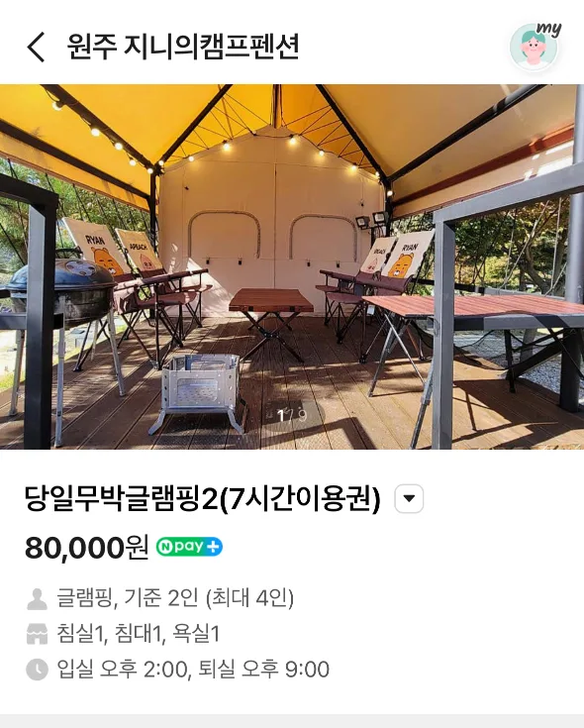This screenshot has width=584, height=728.
Task: Click the house icon beside 침실1
Action: pos(37,634)
